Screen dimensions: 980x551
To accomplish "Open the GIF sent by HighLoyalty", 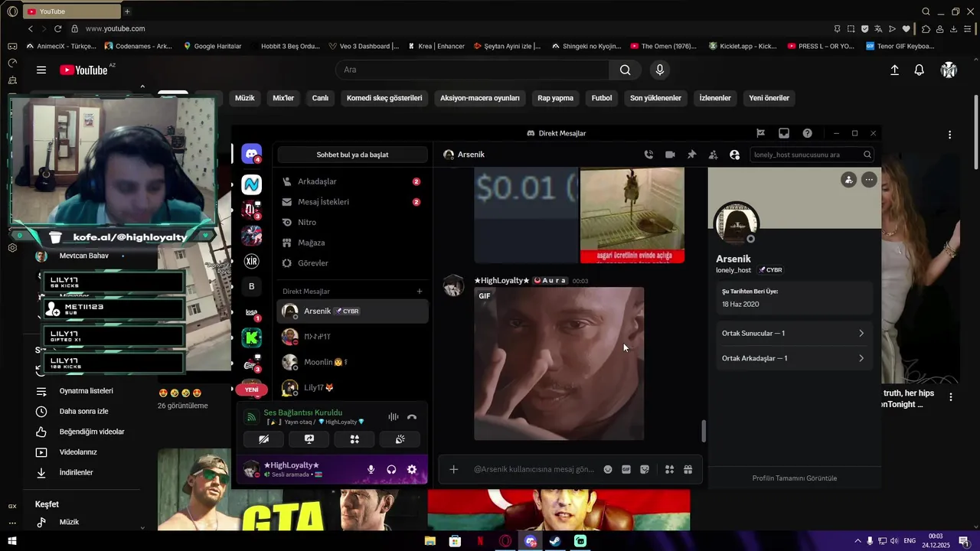I will pyautogui.click(x=559, y=364).
